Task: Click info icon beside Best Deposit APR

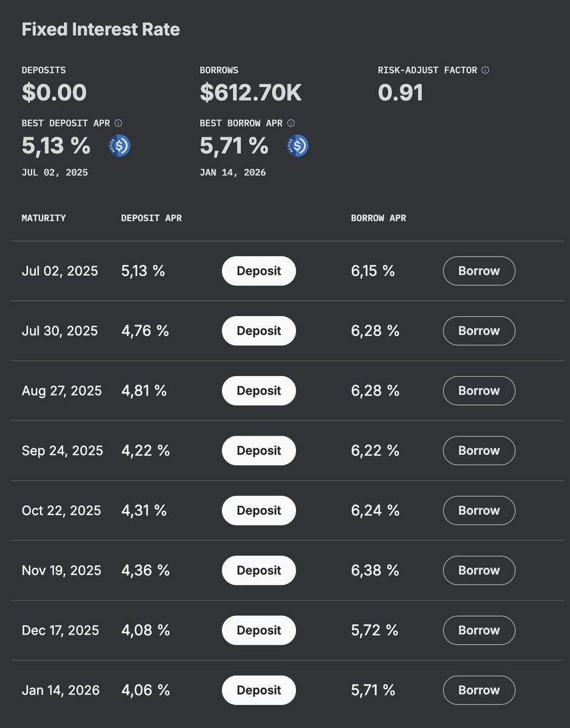Action: click(x=118, y=123)
